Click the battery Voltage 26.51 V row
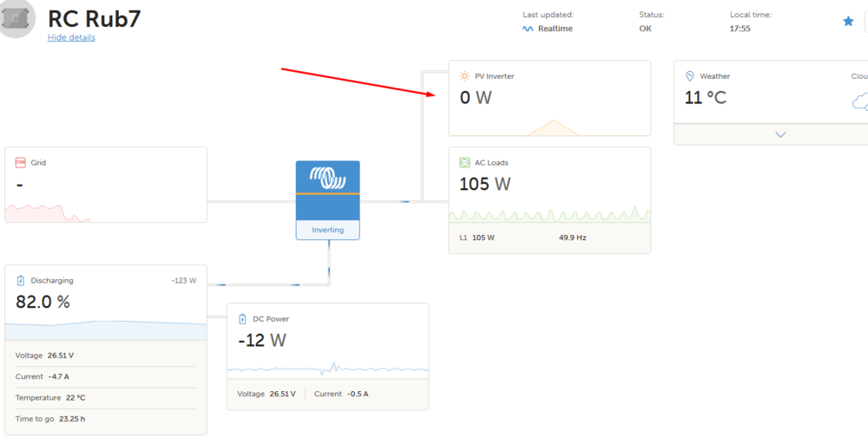Screen dimensions: 868x438 106,356
